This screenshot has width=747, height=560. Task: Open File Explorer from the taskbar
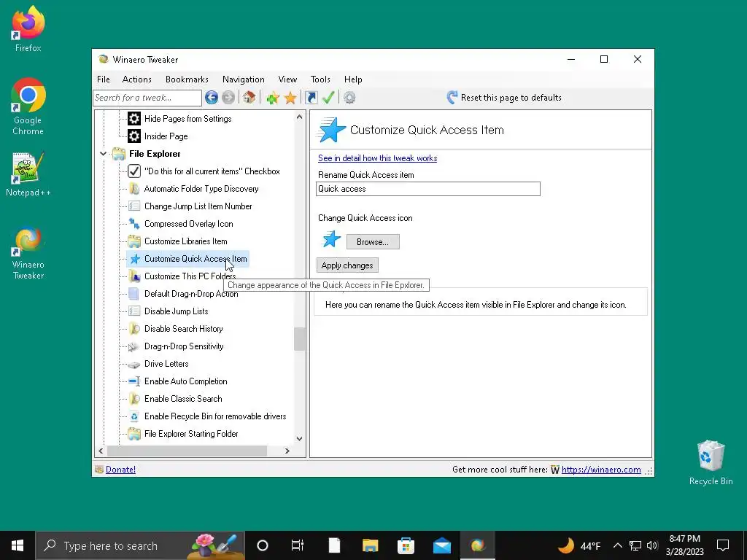point(370,545)
